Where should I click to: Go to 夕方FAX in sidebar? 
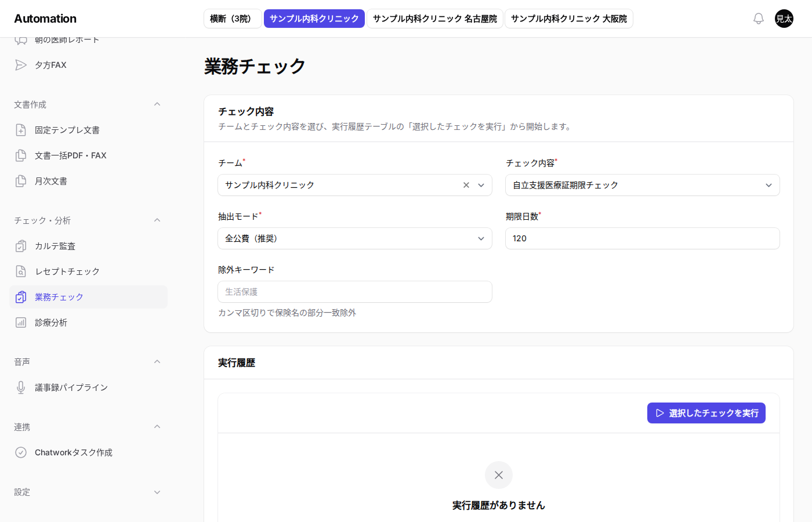click(x=88, y=65)
